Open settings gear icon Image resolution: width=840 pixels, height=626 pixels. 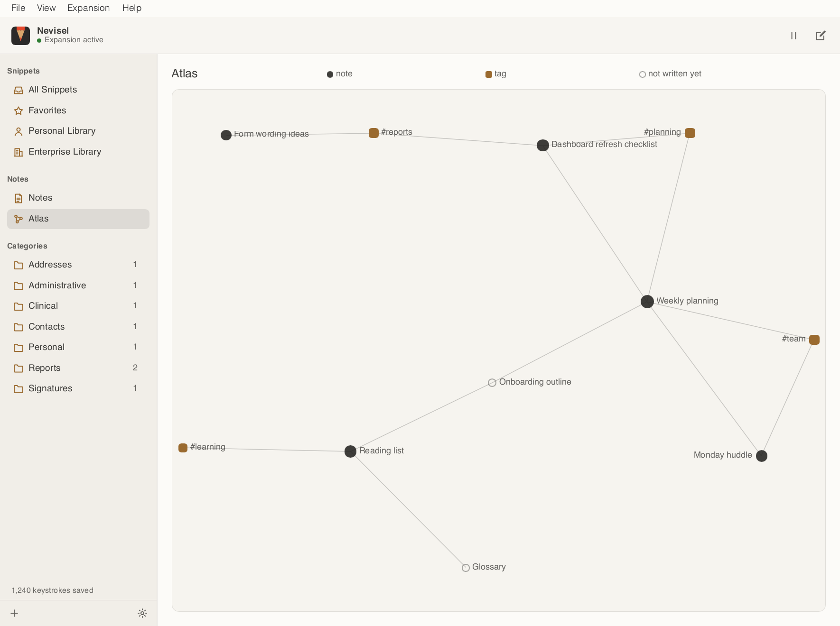click(142, 613)
